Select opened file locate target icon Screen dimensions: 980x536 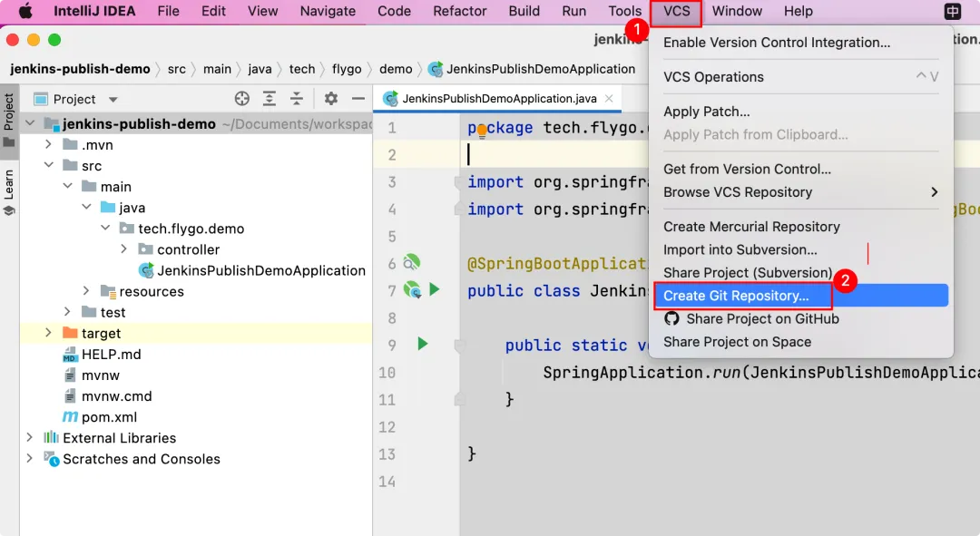242,99
